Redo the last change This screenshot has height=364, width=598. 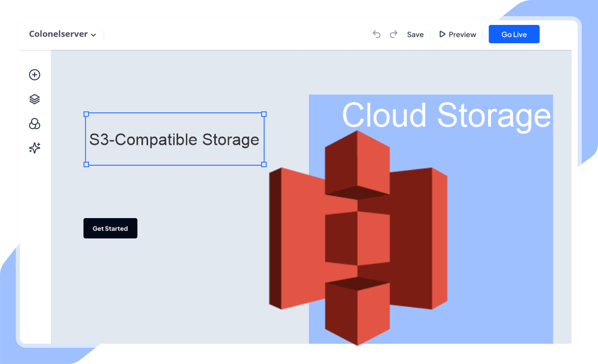[393, 34]
